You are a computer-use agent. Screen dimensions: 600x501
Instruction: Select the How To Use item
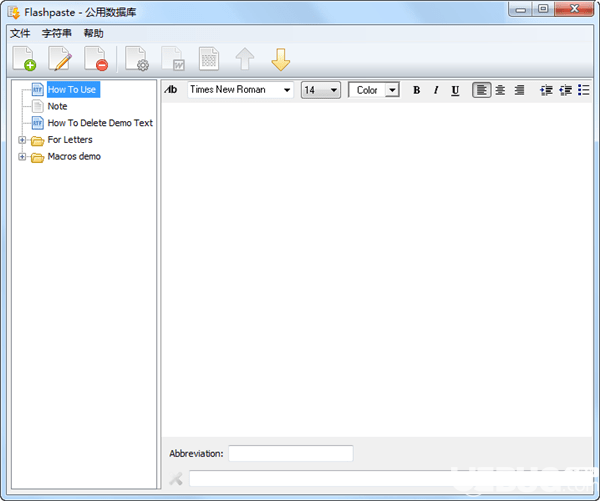click(x=73, y=90)
